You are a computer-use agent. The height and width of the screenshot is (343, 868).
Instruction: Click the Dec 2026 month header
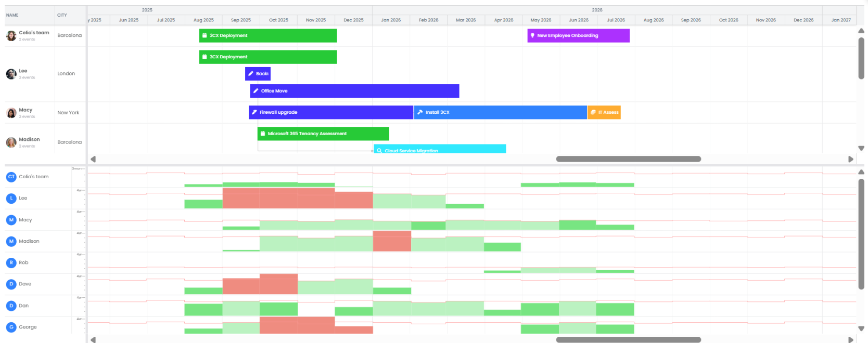click(803, 20)
